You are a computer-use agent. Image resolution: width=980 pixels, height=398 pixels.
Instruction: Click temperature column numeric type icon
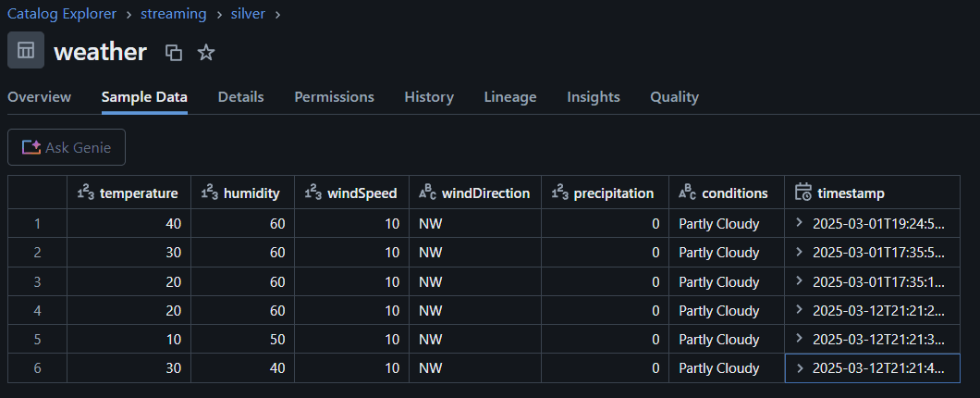point(85,193)
